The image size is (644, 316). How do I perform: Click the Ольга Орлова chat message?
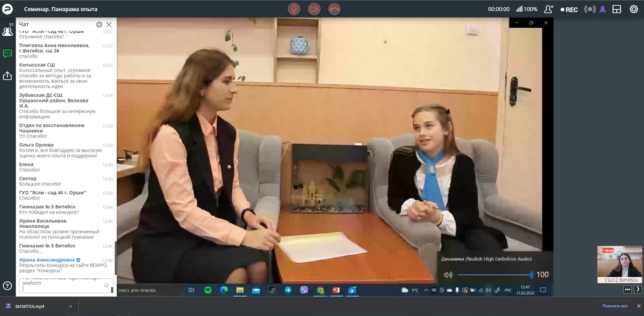point(66,150)
